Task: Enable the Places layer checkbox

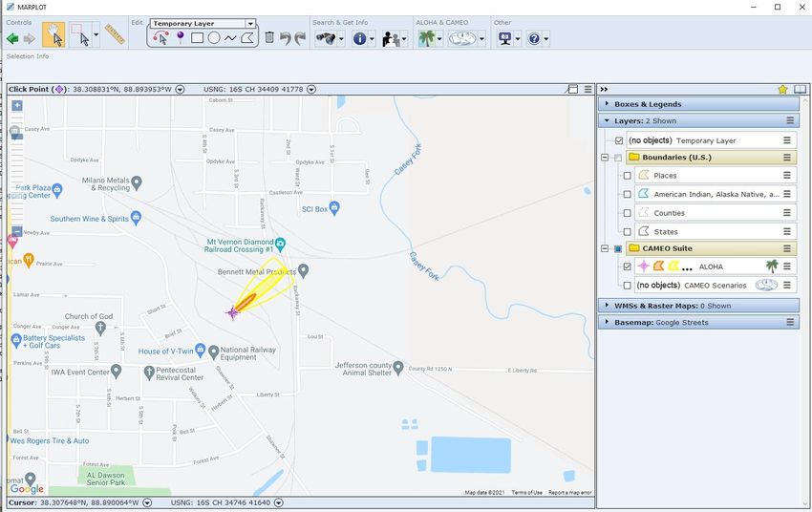Action: (x=627, y=176)
